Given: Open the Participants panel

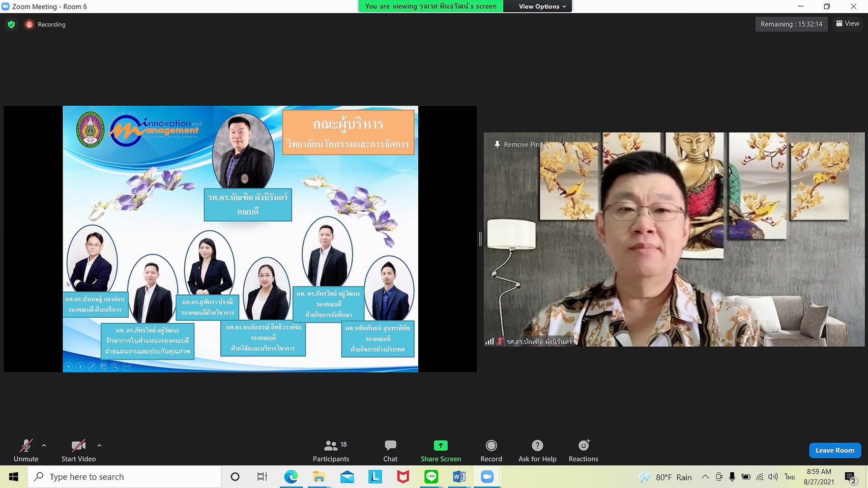Looking at the screenshot, I should 331,450.
